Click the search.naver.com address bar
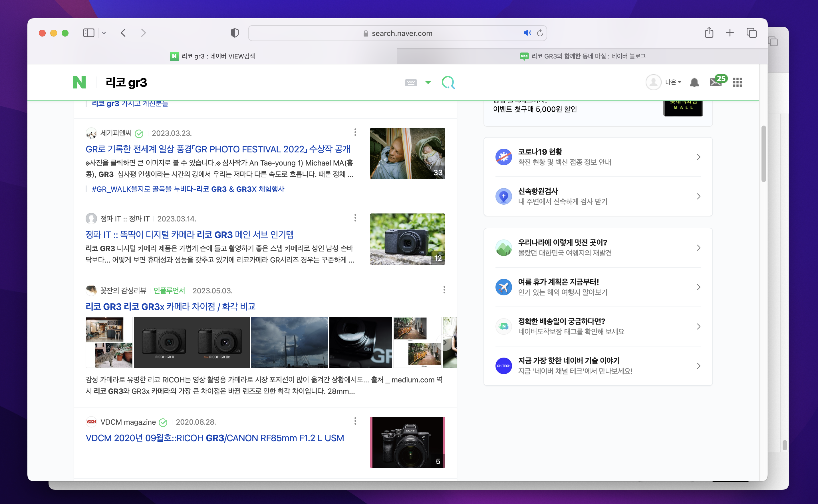 (x=397, y=33)
